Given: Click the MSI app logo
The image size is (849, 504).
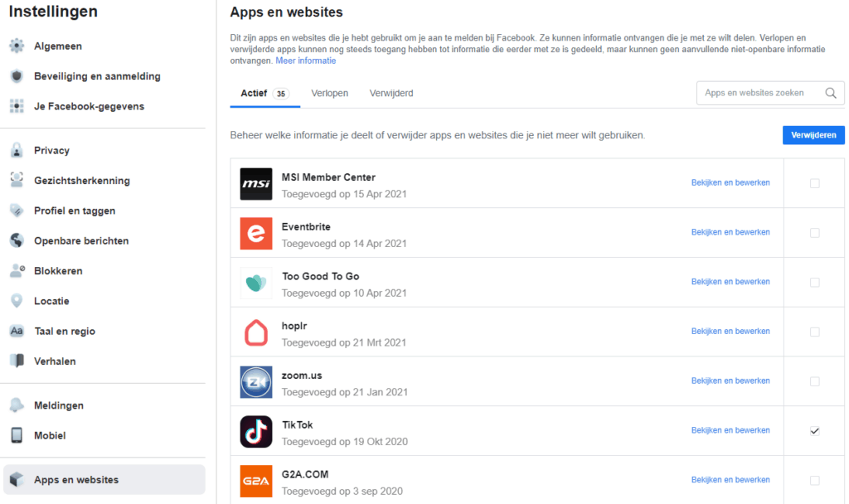Looking at the screenshot, I should point(256,183).
